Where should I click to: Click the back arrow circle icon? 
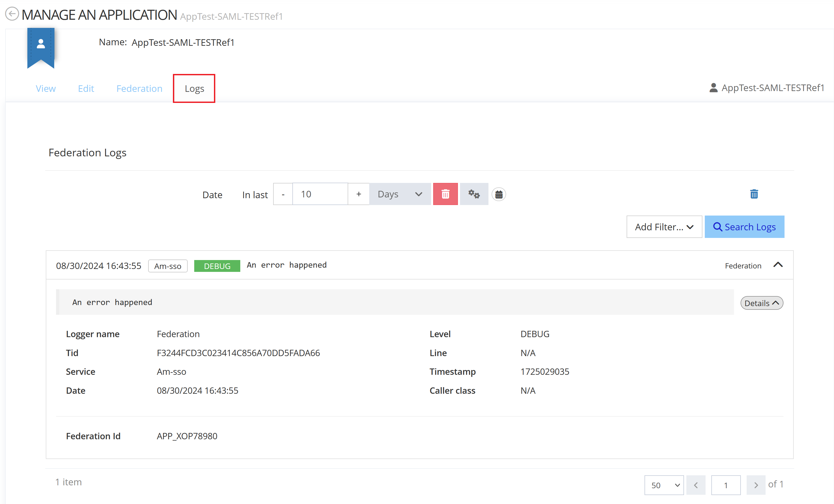(12, 14)
